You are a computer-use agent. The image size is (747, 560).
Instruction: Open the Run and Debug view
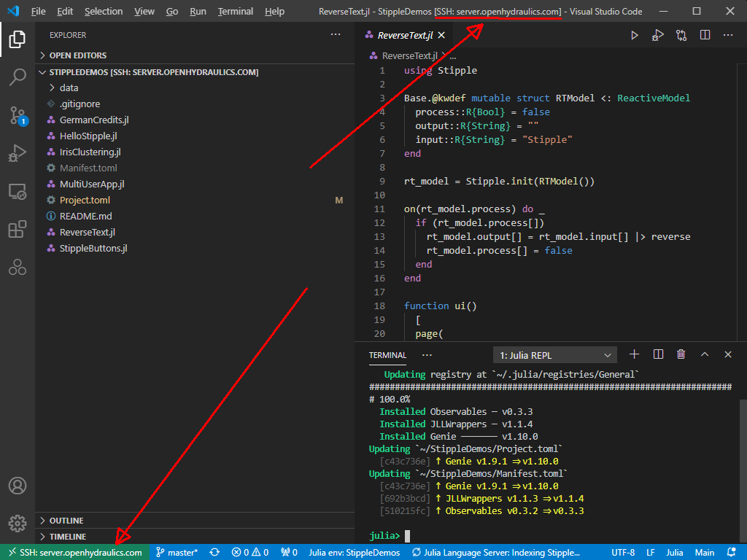[x=18, y=154]
